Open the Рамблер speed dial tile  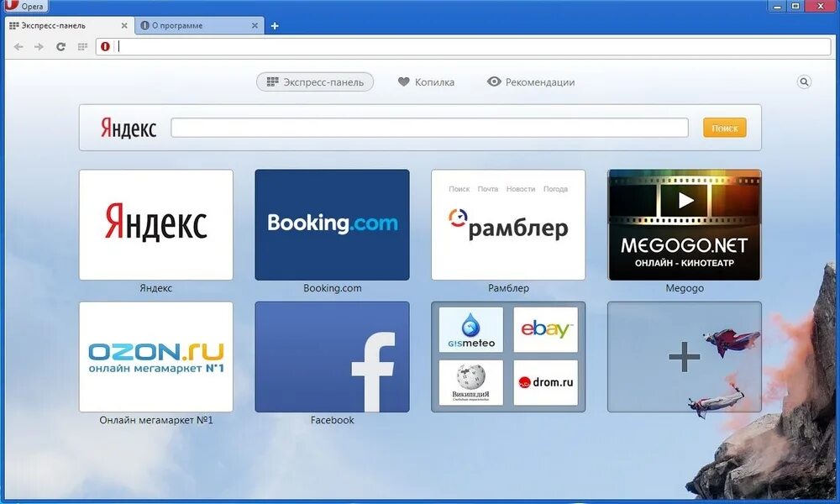point(508,225)
